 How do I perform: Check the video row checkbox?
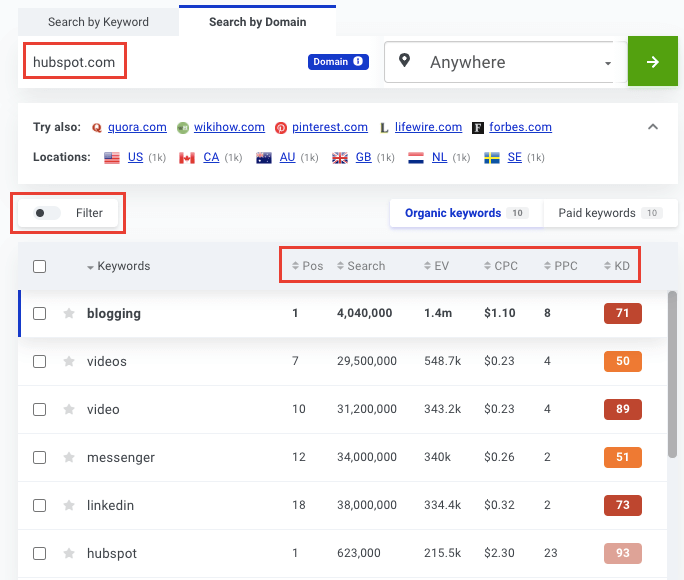click(40, 409)
